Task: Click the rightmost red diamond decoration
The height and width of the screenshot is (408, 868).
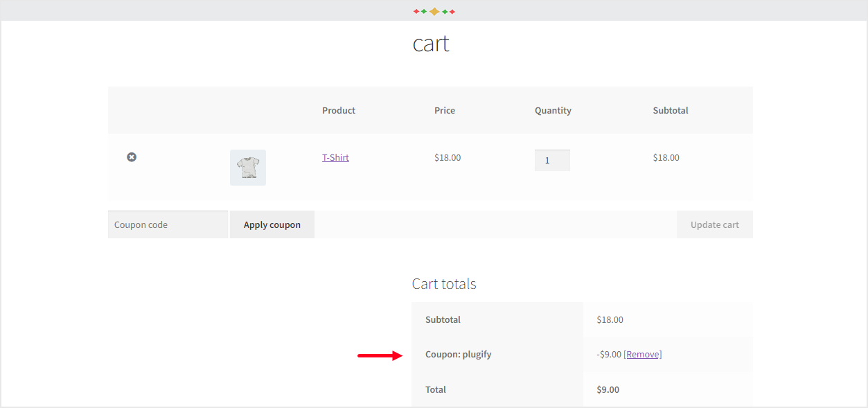Action: click(x=452, y=11)
